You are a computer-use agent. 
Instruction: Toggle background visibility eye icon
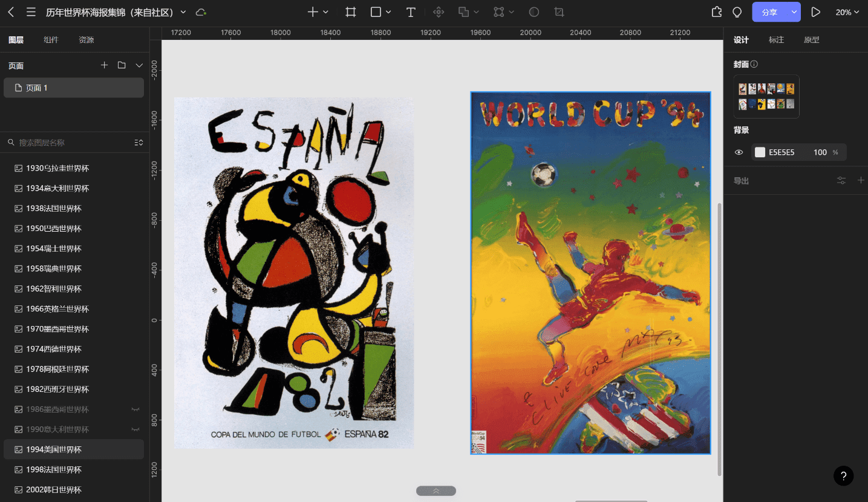(739, 152)
